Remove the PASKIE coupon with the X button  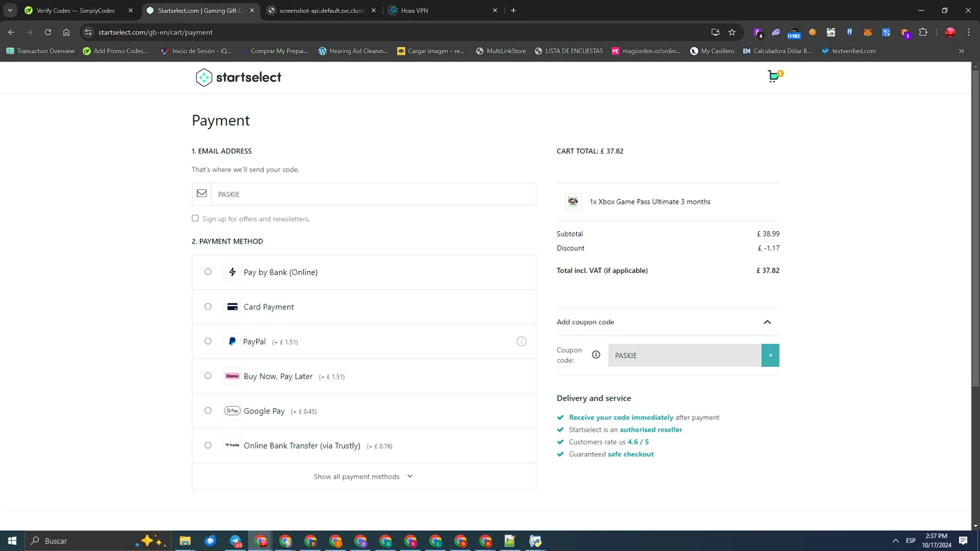pos(770,355)
